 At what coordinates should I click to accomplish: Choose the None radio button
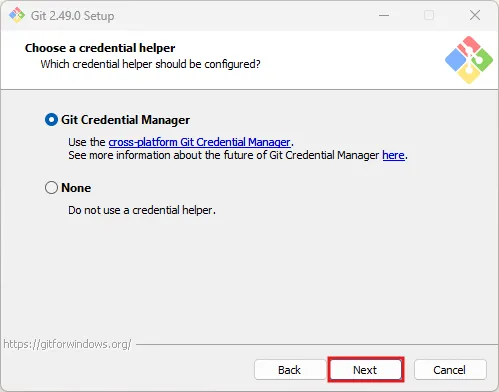tap(51, 188)
